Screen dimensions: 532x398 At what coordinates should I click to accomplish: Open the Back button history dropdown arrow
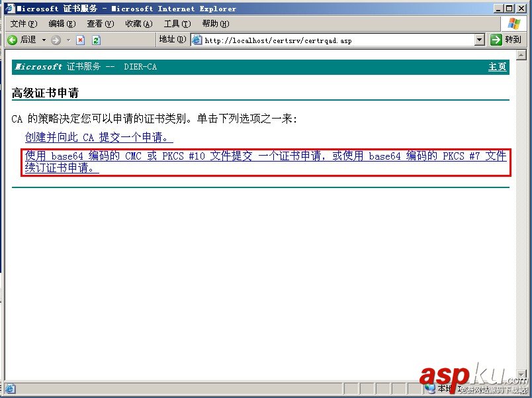coord(44,40)
